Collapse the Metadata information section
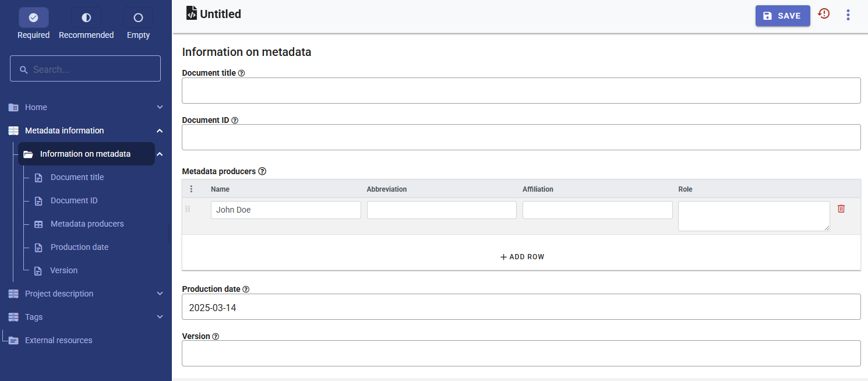Screen dimensions: 868x381 160,130
